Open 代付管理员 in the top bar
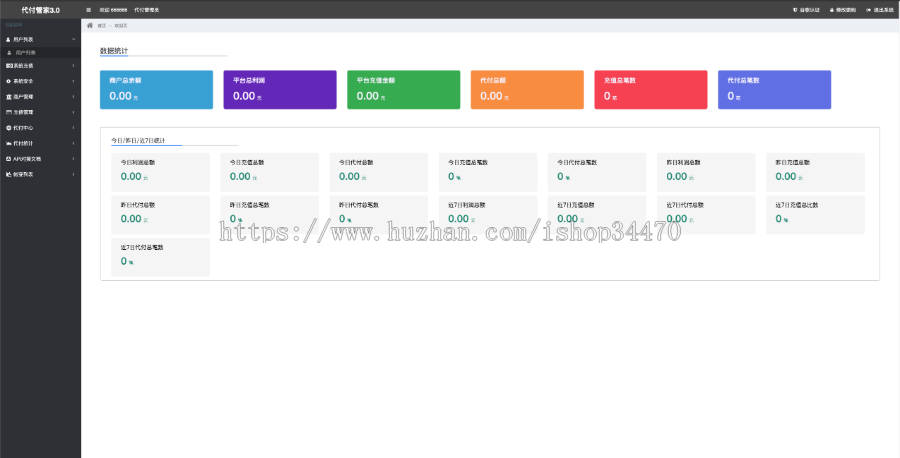 [146, 9]
